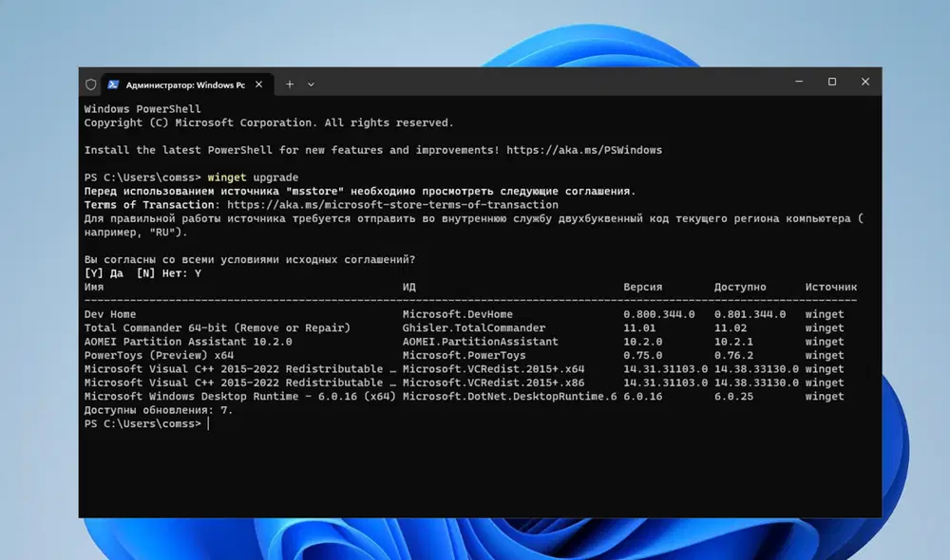The width and height of the screenshot is (950, 560).
Task: Click 'Доступны обновления: 7.' line
Action: [158, 410]
